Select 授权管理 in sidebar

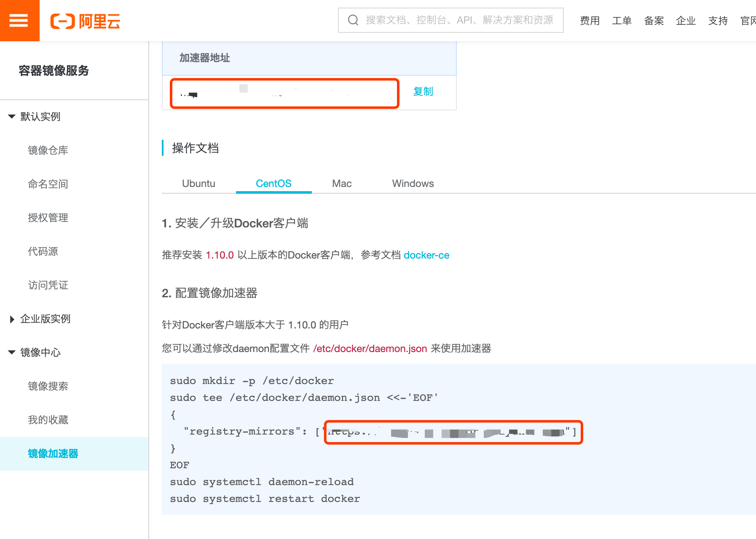click(47, 218)
